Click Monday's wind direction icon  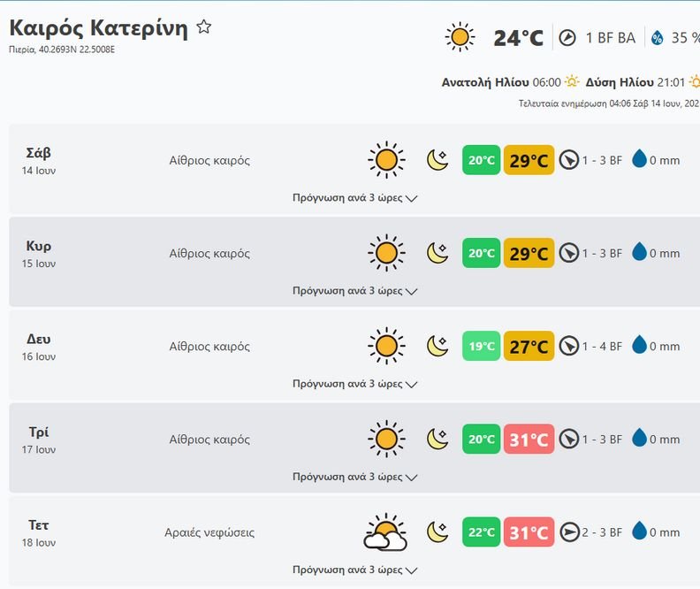click(x=569, y=347)
